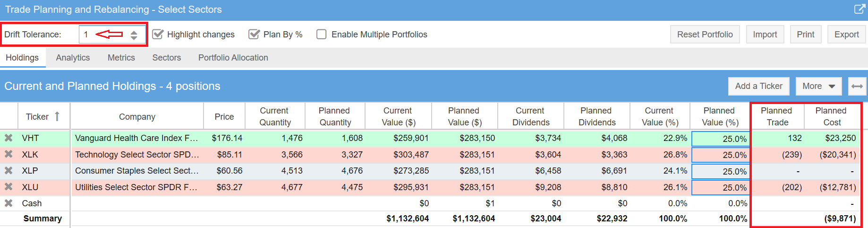Open the More dropdown menu

tap(818, 86)
